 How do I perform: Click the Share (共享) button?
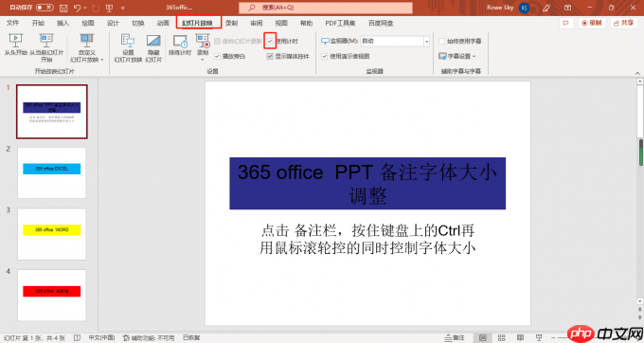pos(623,23)
